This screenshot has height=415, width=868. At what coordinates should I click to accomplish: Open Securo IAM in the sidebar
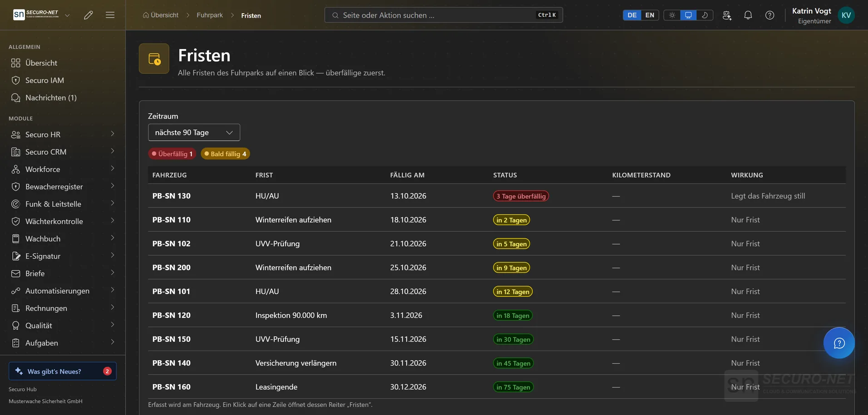[x=63, y=80]
